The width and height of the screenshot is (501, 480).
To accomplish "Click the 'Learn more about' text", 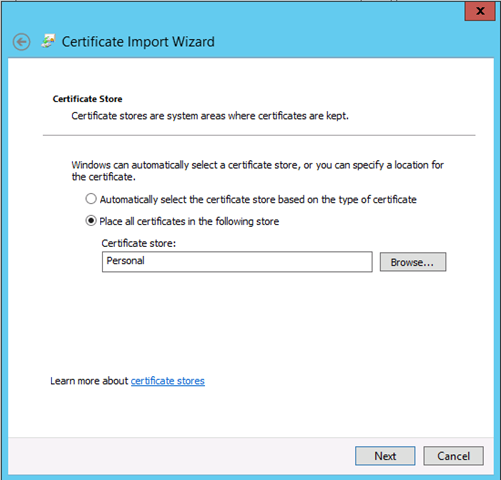I will click(x=89, y=381).
